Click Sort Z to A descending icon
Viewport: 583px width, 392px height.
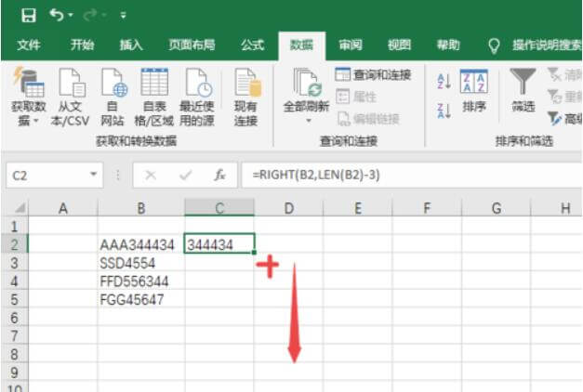tap(444, 110)
